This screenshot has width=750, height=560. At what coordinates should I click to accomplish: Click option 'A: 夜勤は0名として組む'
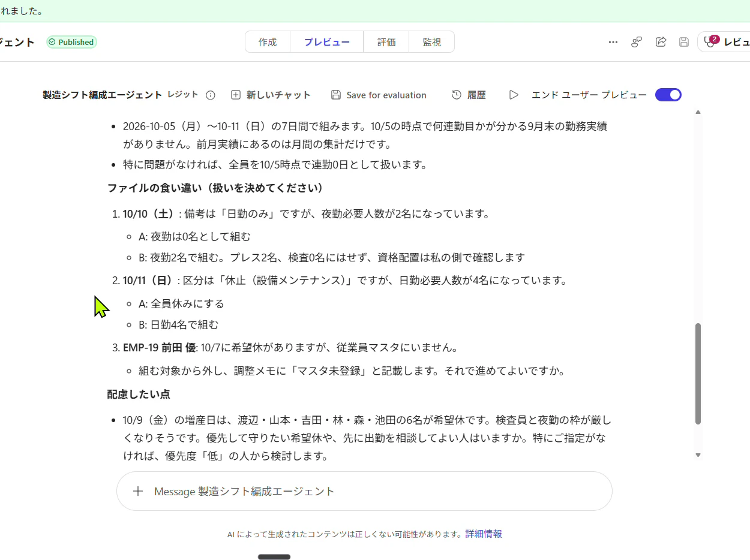(x=195, y=236)
